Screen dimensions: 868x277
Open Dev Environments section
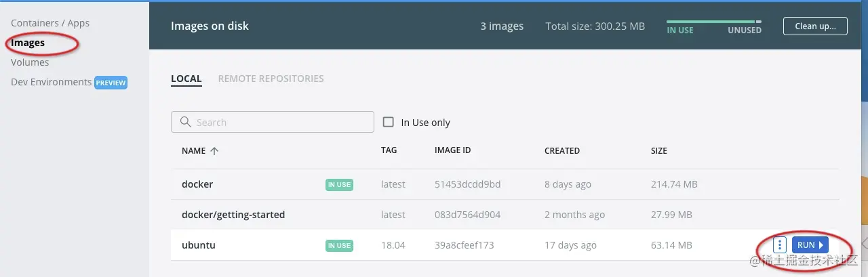click(x=51, y=82)
